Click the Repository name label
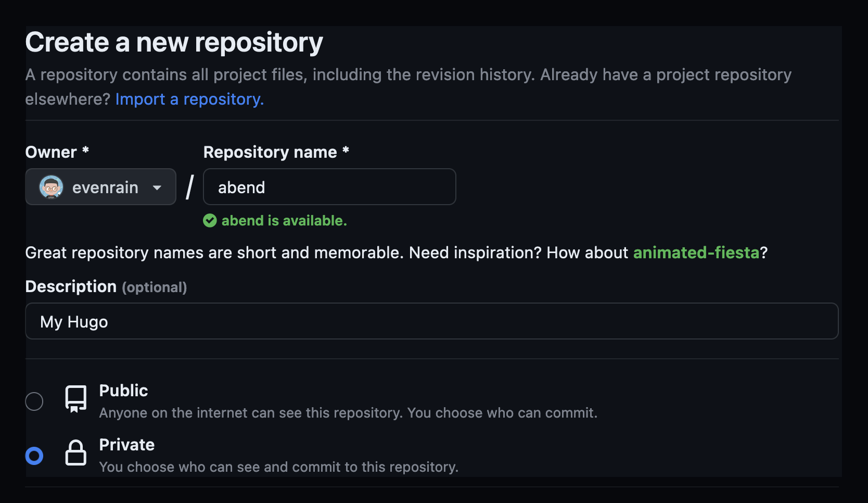The height and width of the screenshot is (503, 868). (x=270, y=152)
